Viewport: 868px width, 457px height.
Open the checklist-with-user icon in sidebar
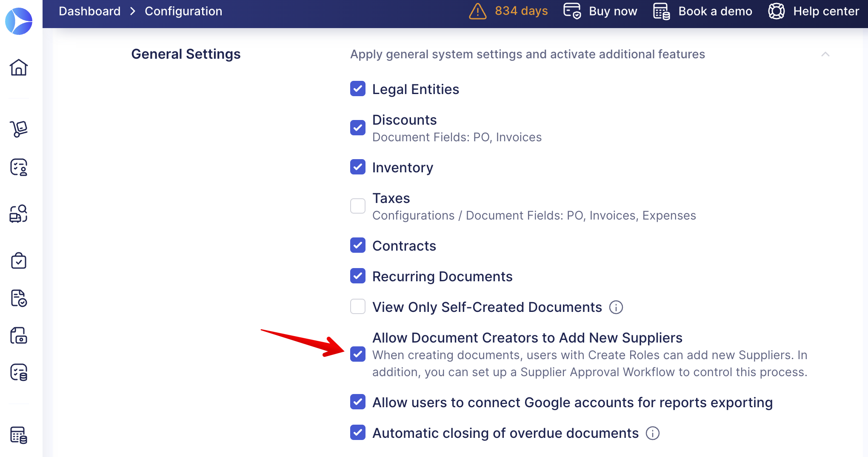point(19,167)
